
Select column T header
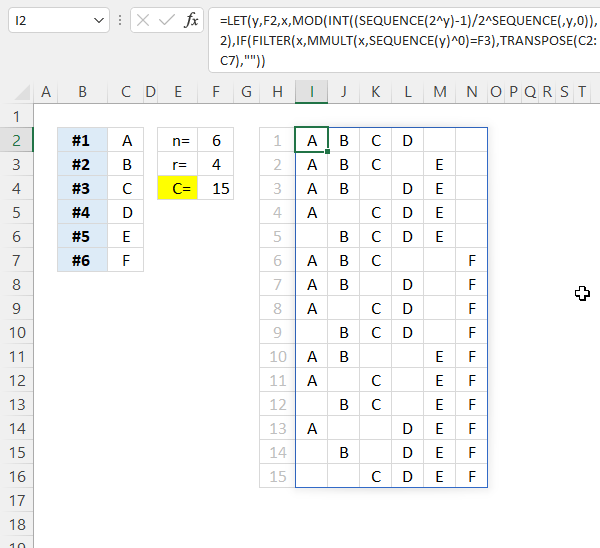(x=582, y=92)
